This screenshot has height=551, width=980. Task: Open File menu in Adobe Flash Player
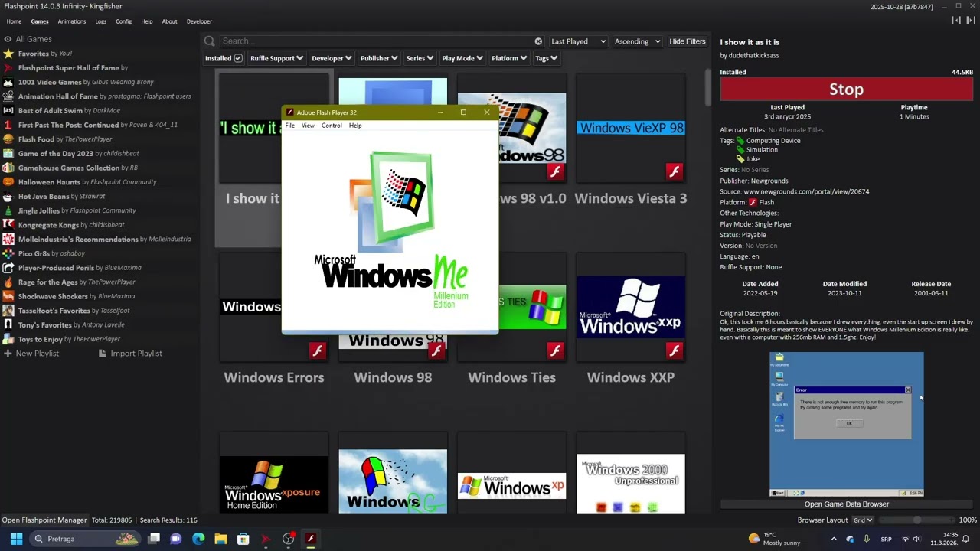click(x=289, y=126)
